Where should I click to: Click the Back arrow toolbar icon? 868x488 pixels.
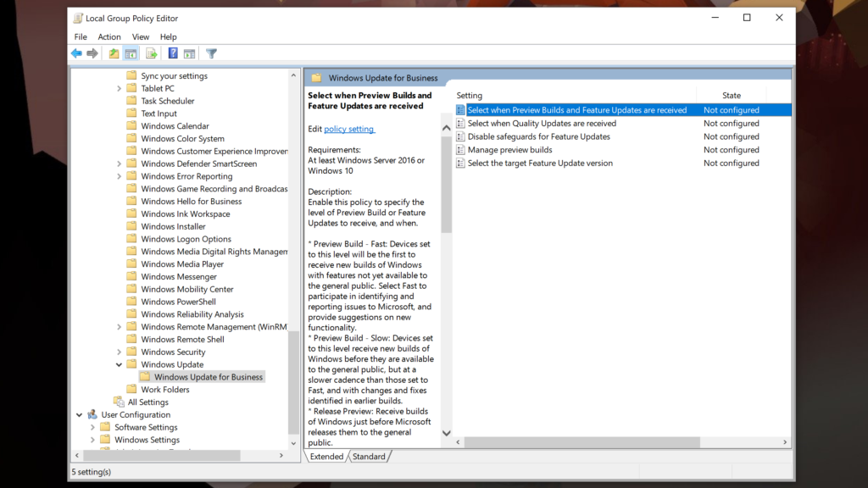coord(76,53)
